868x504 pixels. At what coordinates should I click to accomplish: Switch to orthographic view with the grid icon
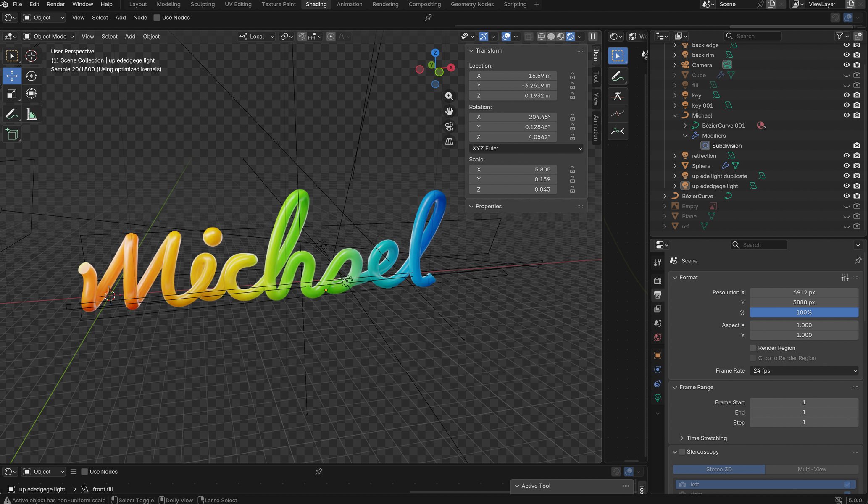pyautogui.click(x=449, y=142)
